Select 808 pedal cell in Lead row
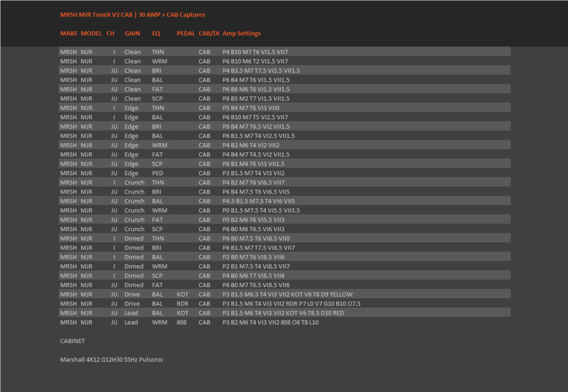The image size is (568, 392). point(182,323)
